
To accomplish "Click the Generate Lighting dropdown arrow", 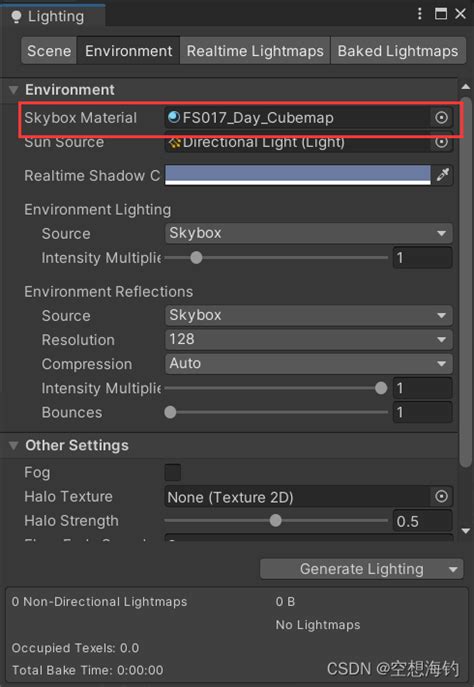I will 453,569.
